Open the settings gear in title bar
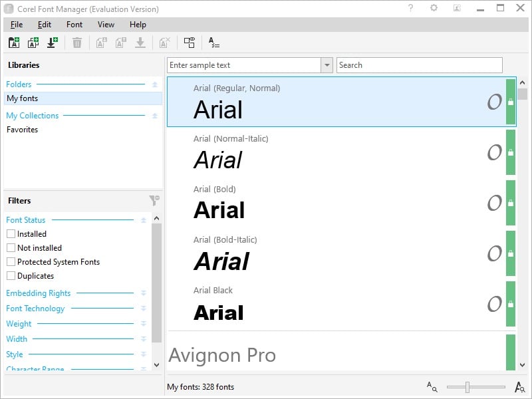Image resolution: width=532 pixels, height=399 pixels. coord(434,8)
